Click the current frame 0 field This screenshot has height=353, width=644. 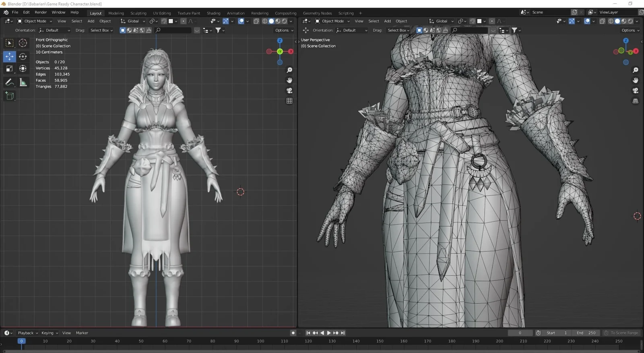point(520,333)
